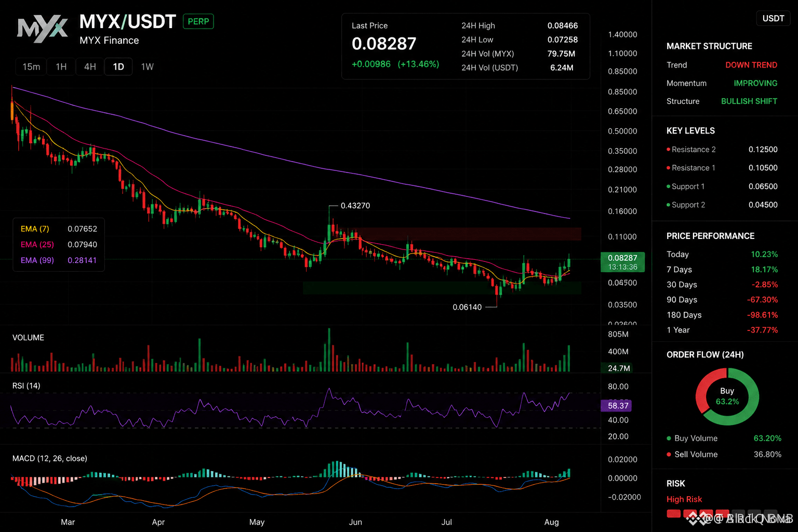Click the 24H High value 0.08466
The image size is (798, 532).
pyautogui.click(x=563, y=25)
